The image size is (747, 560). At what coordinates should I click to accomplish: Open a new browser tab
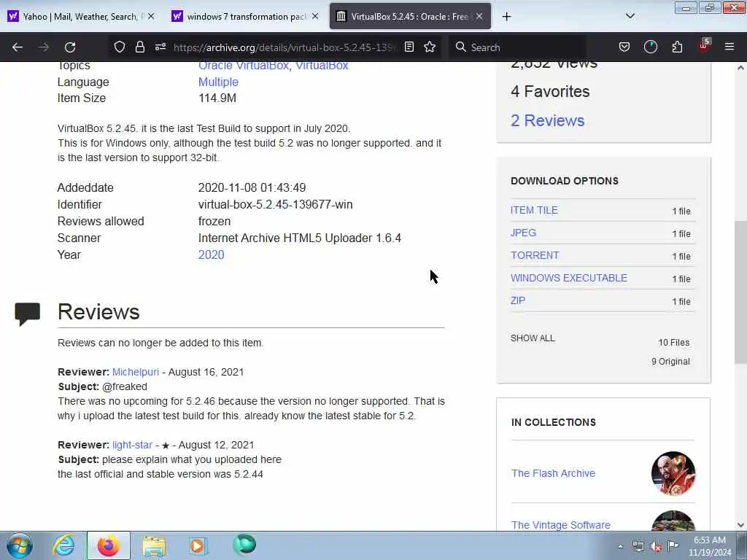tap(506, 17)
